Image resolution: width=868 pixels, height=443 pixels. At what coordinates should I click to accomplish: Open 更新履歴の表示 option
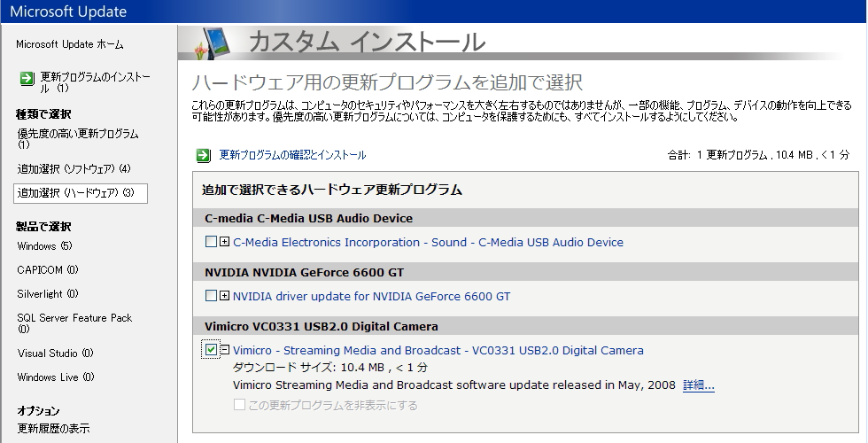pos(53,429)
